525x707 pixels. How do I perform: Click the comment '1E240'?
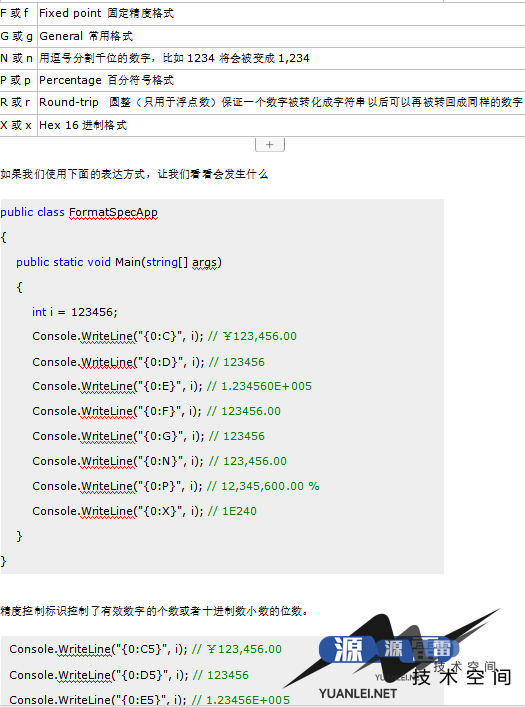[239, 511]
